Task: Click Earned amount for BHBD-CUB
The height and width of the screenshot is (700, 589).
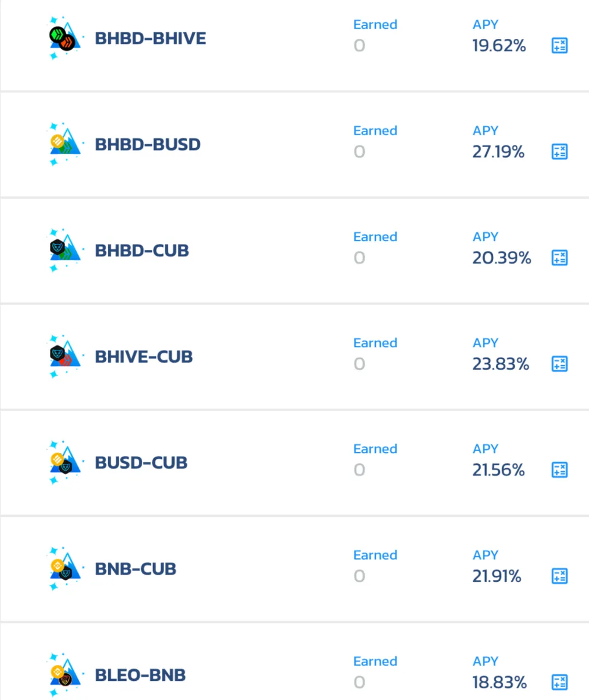Action: [x=359, y=258]
